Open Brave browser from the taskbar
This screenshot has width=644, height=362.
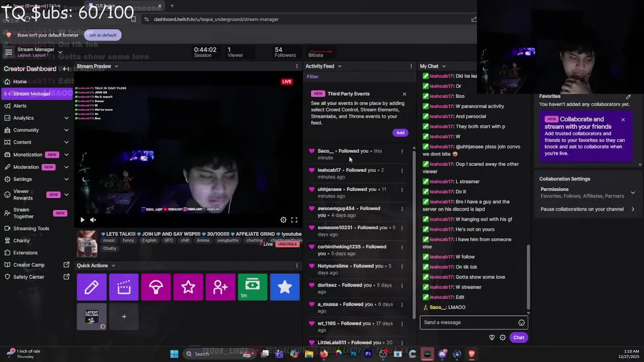[x=471, y=354]
